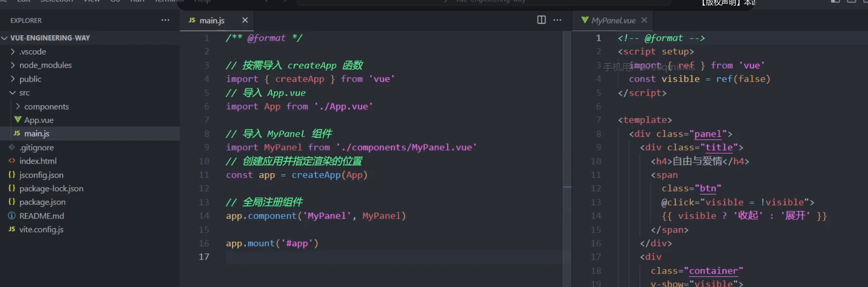Viewport: 868px width, 287px height.
Task: Click the JS icon on main.js tab
Action: click(x=192, y=20)
